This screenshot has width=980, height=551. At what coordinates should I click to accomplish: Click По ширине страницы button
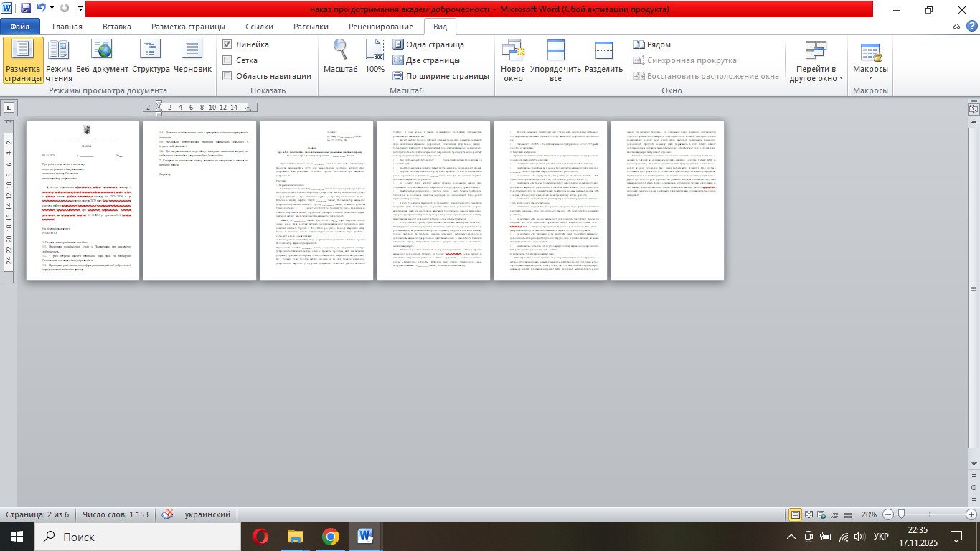click(x=440, y=76)
